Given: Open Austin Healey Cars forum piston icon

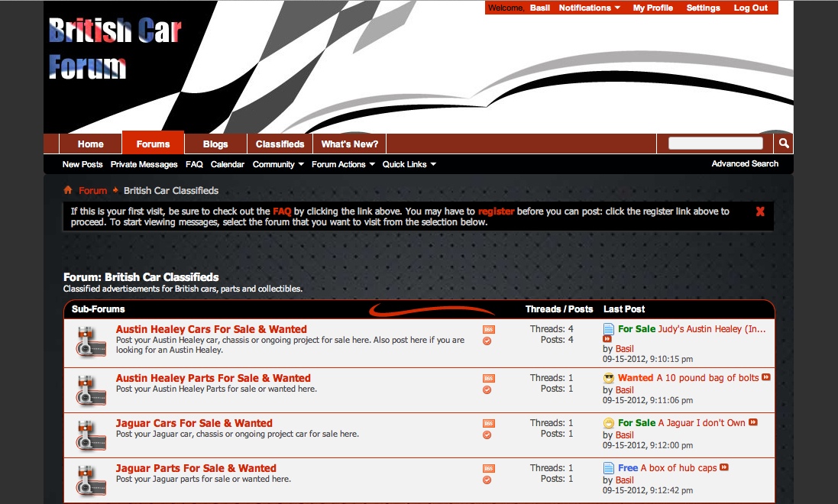Looking at the screenshot, I should click(90, 341).
